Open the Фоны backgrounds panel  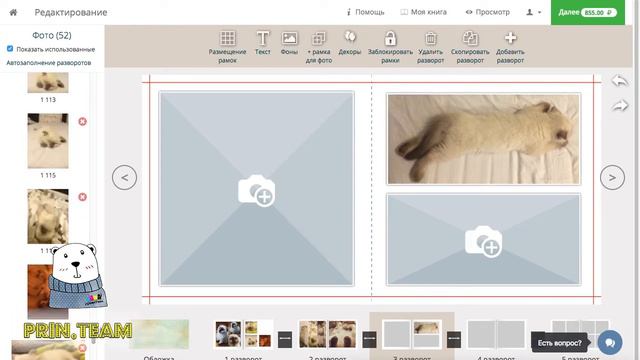pyautogui.click(x=289, y=43)
